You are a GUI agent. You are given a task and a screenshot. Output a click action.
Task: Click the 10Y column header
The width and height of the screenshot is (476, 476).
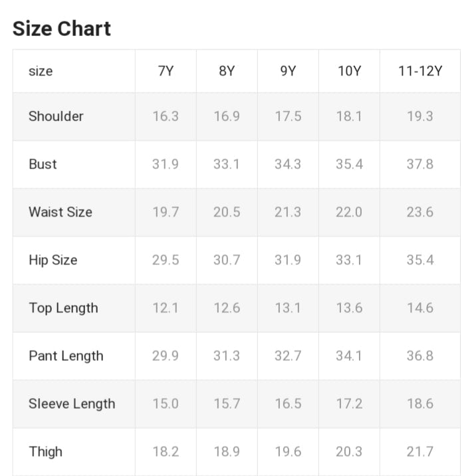(349, 71)
